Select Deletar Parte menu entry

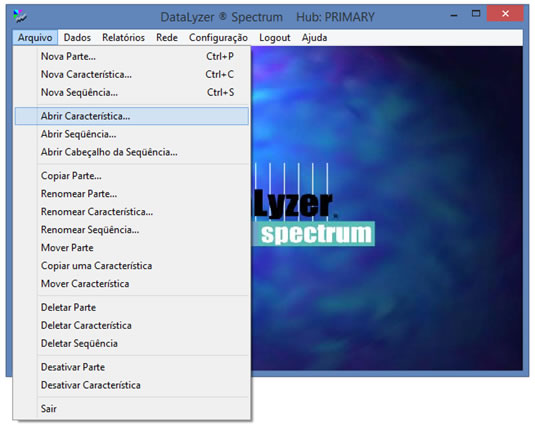point(132,307)
